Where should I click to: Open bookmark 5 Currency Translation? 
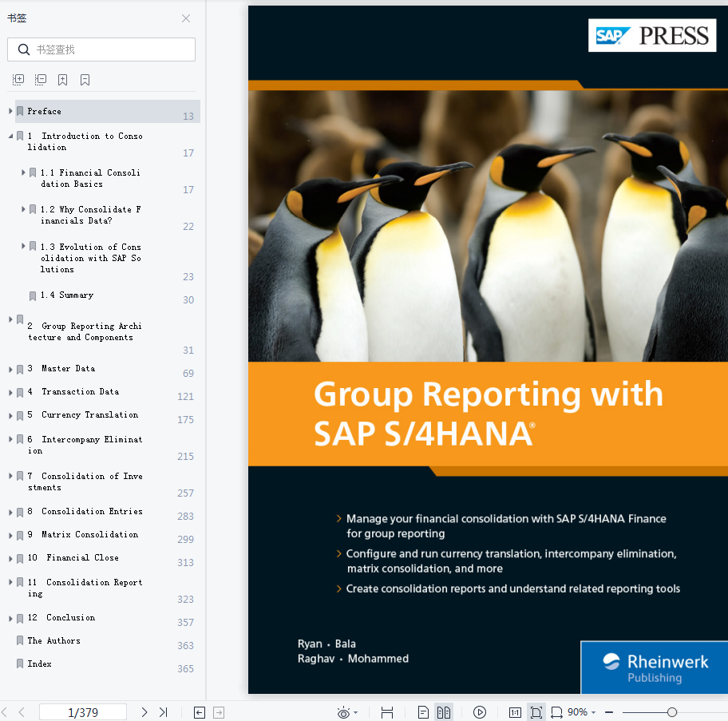83,415
